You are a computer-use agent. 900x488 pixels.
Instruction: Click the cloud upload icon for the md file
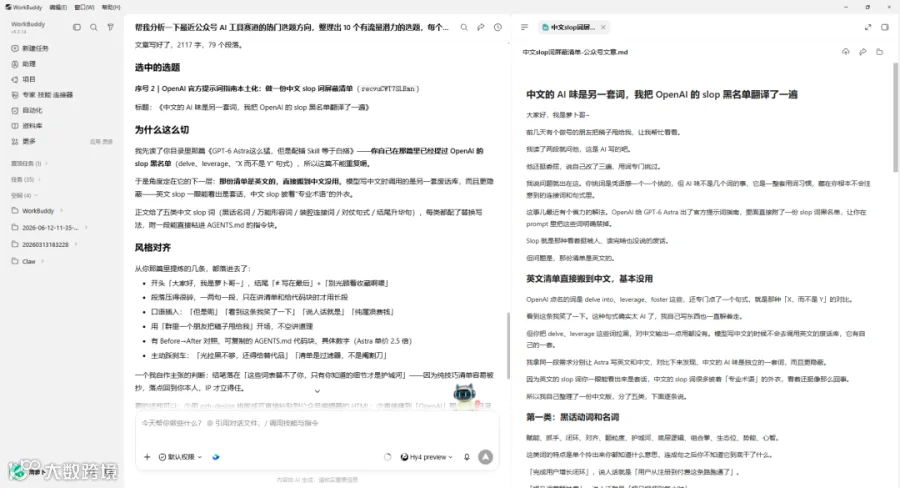pyautogui.click(x=845, y=52)
